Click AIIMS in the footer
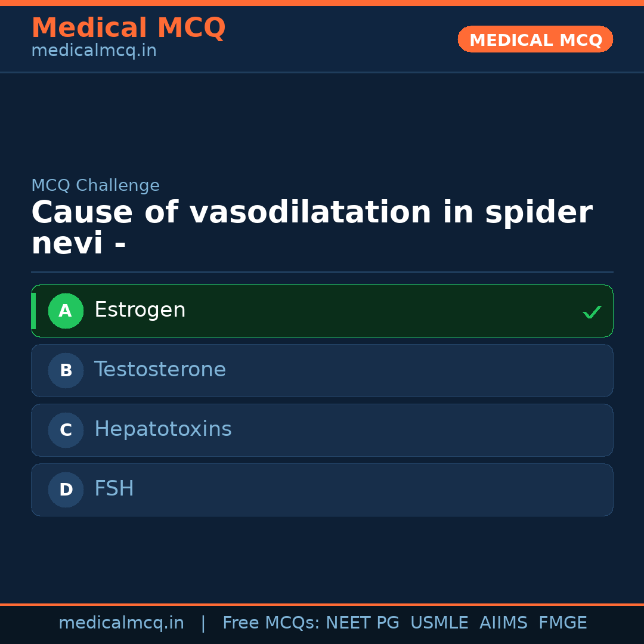Screen dimensions: 644x644 point(503,623)
